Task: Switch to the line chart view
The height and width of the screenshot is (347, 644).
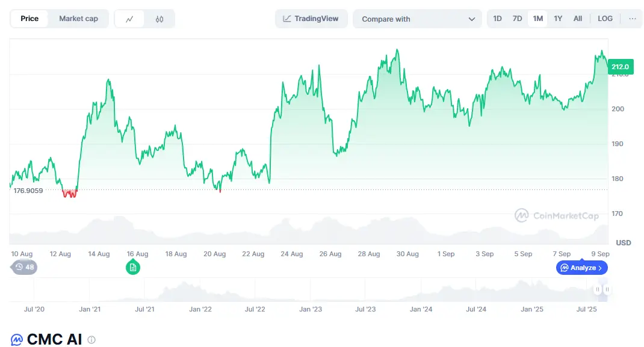Action: coord(129,19)
